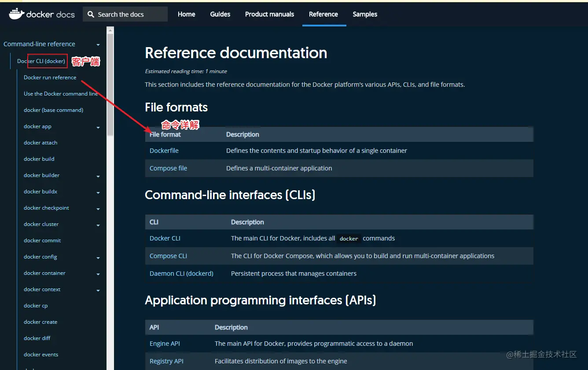The height and width of the screenshot is (370, 588).
Task: Open the Compose file link
Action: point(168,168)
